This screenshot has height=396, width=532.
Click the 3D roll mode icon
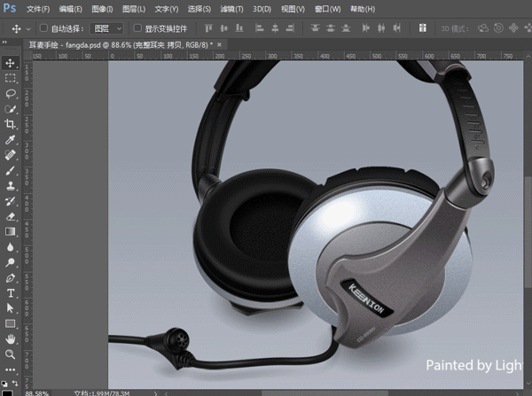[x=498, y=28]
